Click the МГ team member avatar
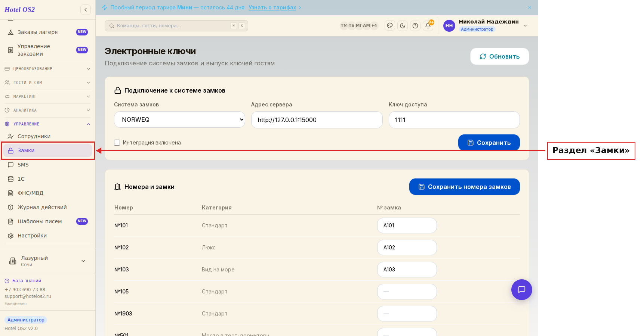Image resolution: width=644 pixels, height=336 pixels. [x=359, y=26]
